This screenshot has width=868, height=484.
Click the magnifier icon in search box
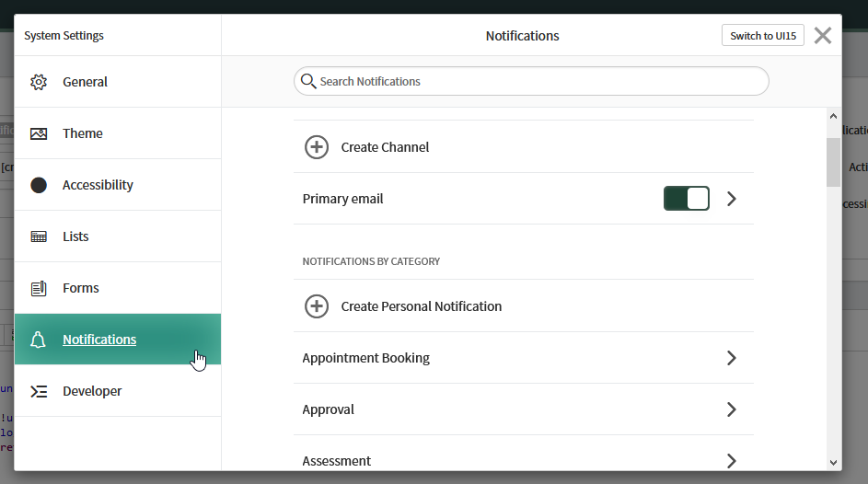pos(307,81)
